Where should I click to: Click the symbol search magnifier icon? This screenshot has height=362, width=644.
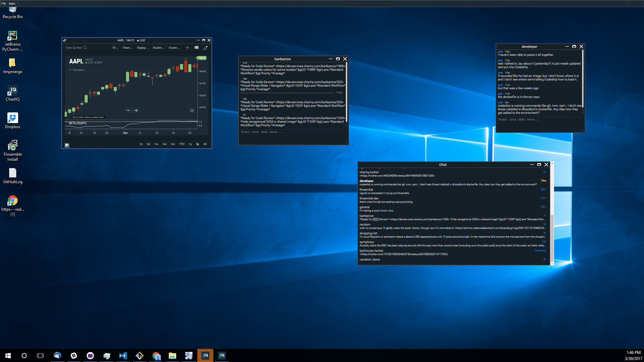pos(85,48)
